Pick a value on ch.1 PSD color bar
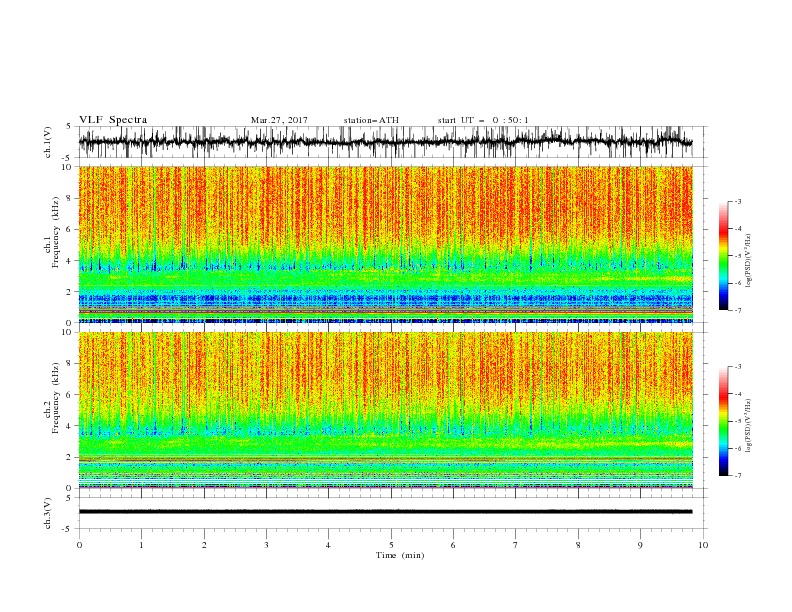792x612 pixels. coord(723,256)
